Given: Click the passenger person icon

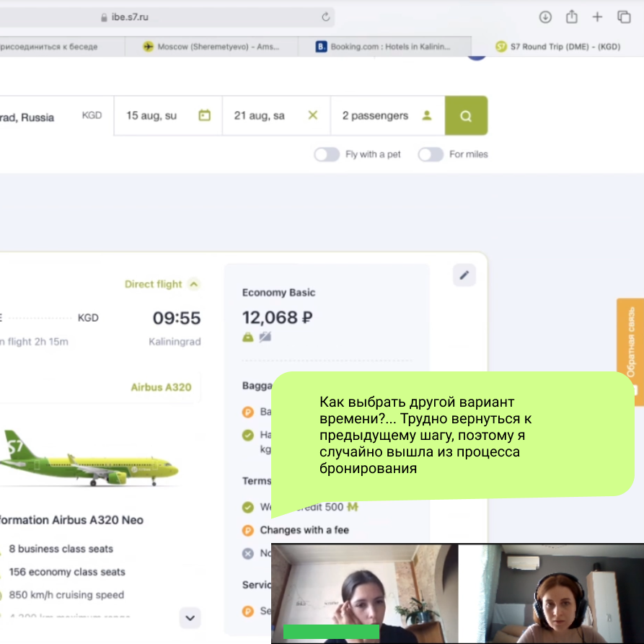Looking at the screenshot, I should [x=427, y=115].
